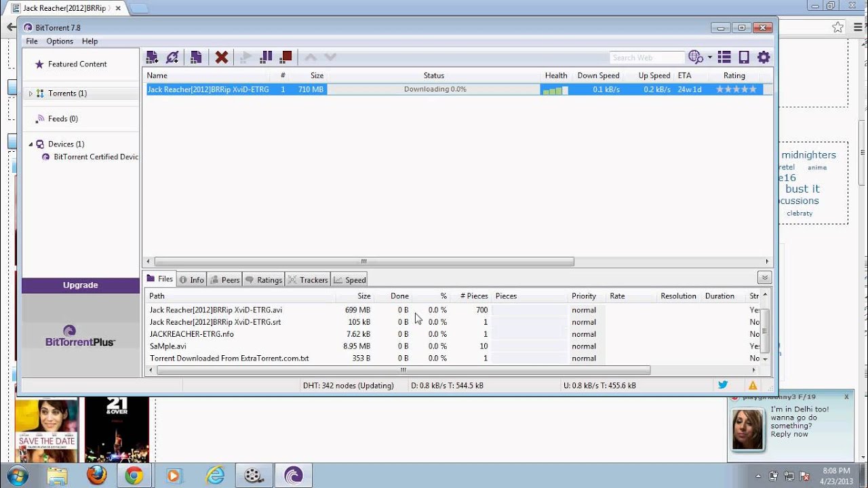Click the five-star rating of torrent

736,89
